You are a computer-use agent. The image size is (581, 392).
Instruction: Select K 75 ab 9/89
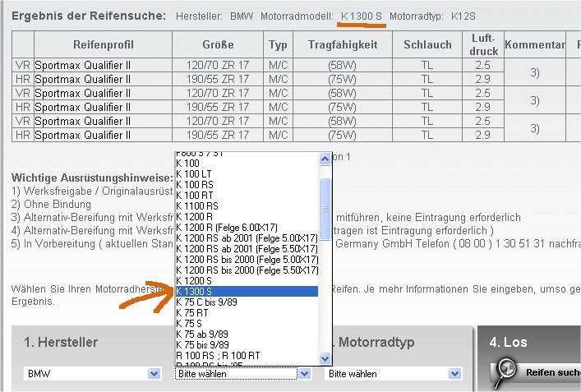point(247,334)
